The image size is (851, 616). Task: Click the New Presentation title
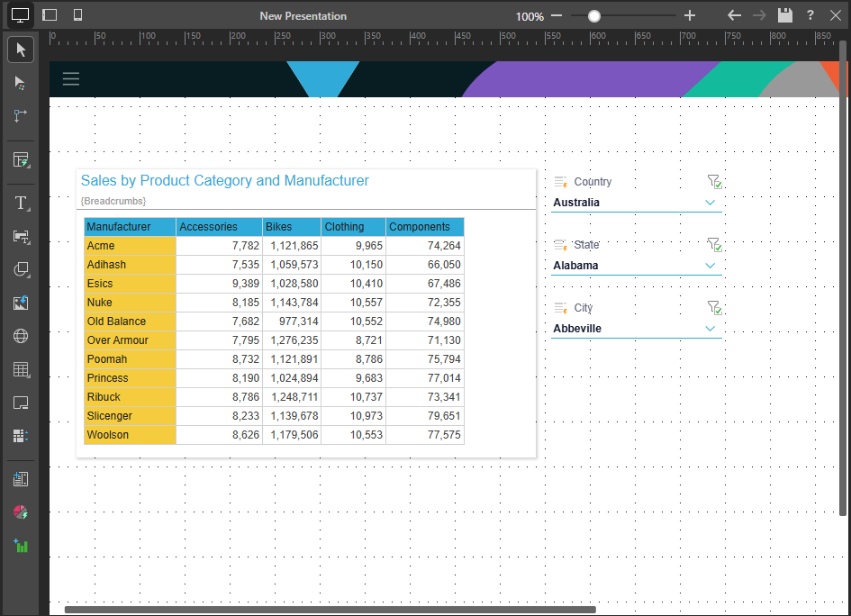click(303, 16)
